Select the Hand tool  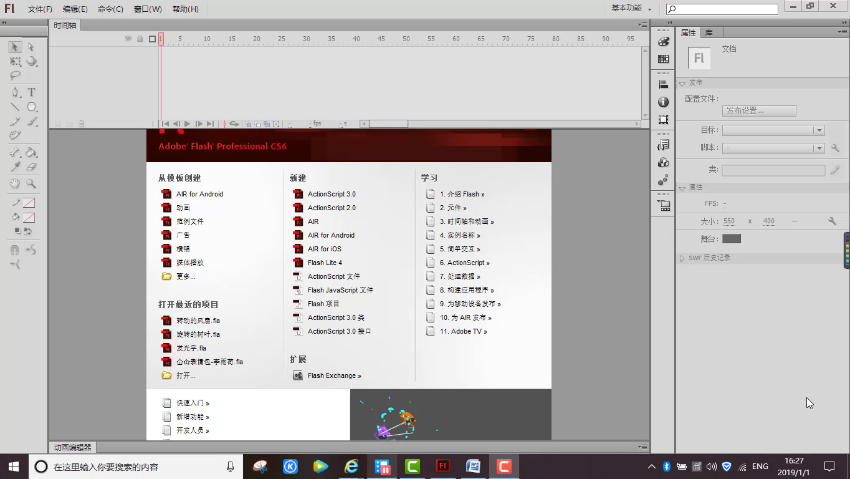coord(15,184)
